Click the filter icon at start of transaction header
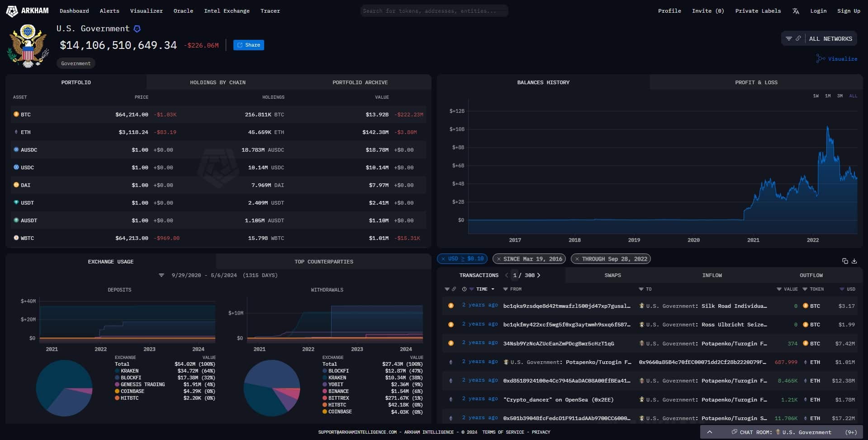This screenshot has width=868, height=440. point(447,289)
